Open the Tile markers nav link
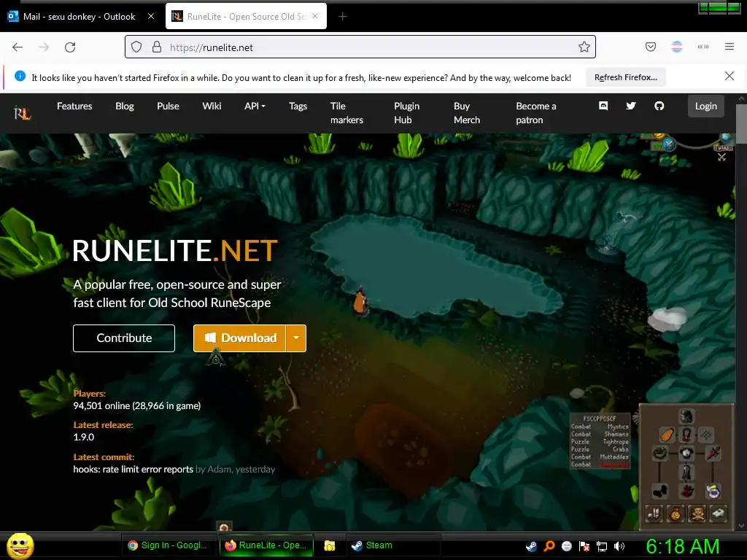Screen dimensions: 747x560 tap(347, 113)
